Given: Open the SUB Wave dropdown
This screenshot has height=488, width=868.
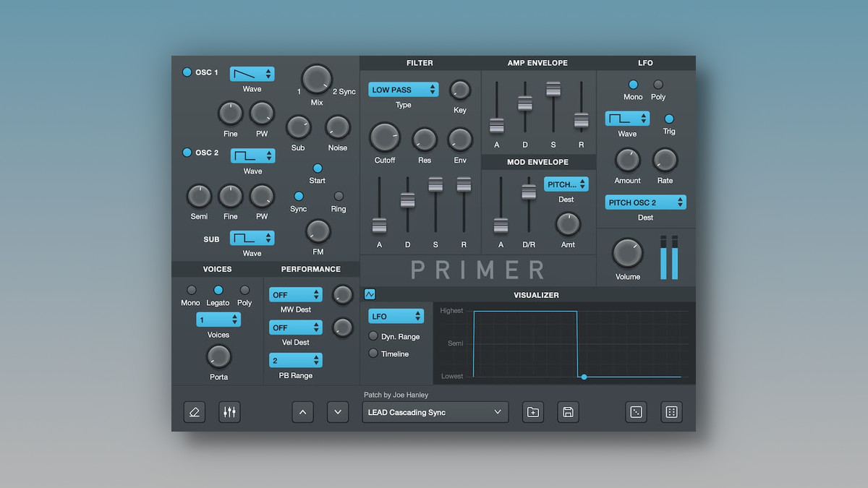Looking at the screenshot, I should [x=252, y=238].
